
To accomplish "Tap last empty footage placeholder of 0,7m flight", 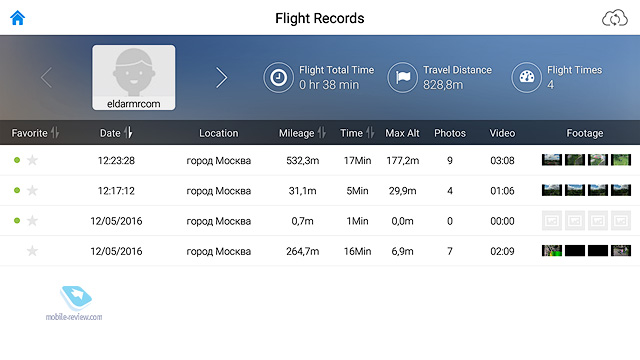I will [x=621, y=221].
